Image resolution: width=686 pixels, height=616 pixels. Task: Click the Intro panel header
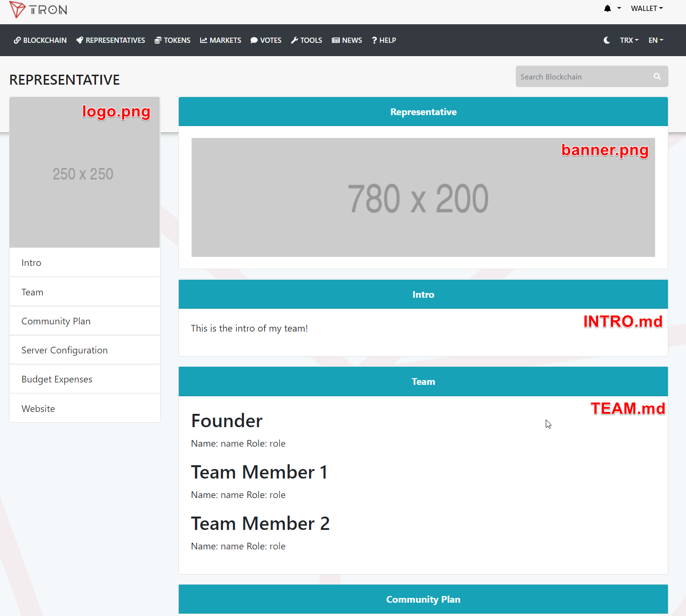click(x=423, y=294)
